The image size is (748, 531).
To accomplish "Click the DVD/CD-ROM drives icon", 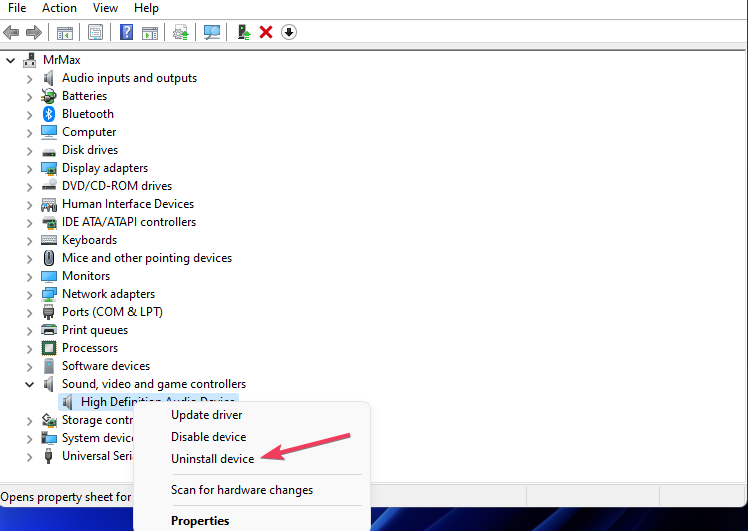I will pos(49,186).
